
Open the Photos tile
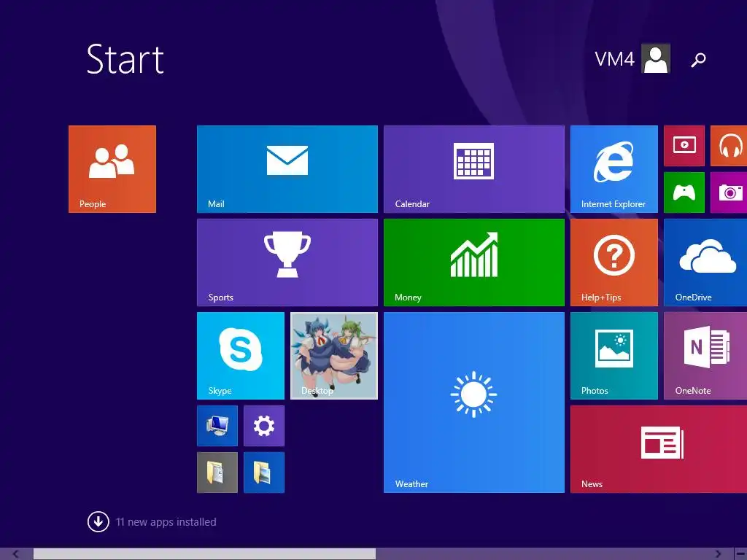[x=614, y=356]
